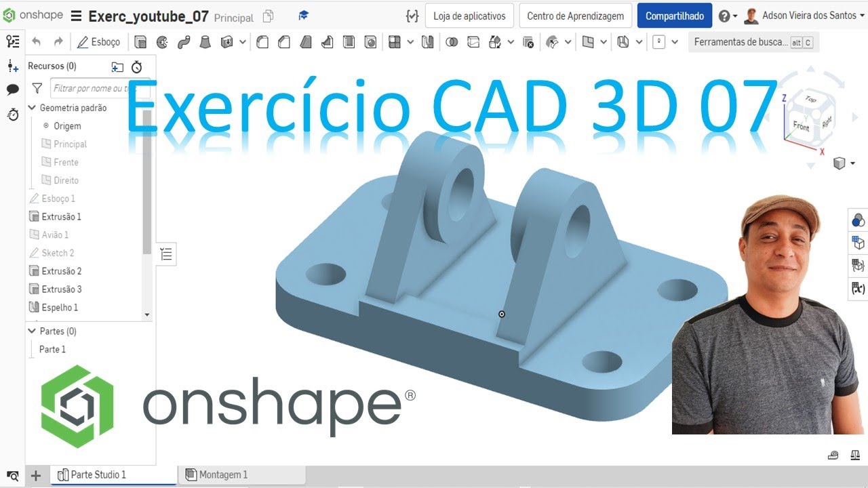This screenshot has width=868, height=488.
Task: Click the regeneration times stopwatch icon
Action: (136, 66)
